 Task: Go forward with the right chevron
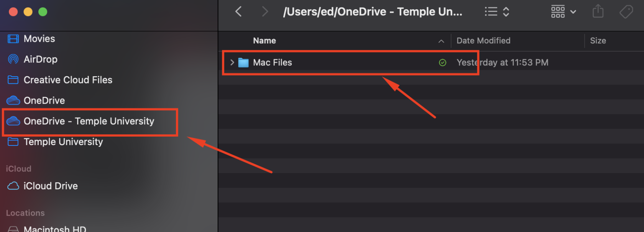click(265, 11)
